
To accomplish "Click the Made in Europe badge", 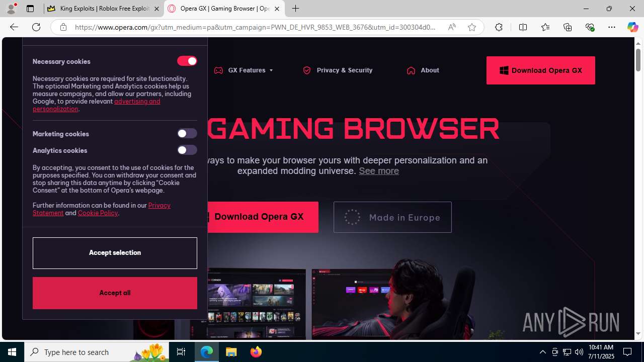I will coord(392,217).
